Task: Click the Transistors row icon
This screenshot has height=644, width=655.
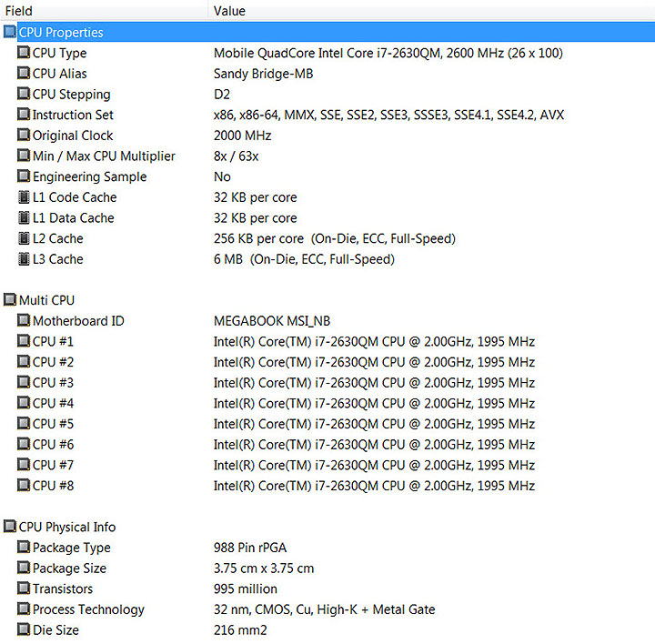Action: point(24,589)
